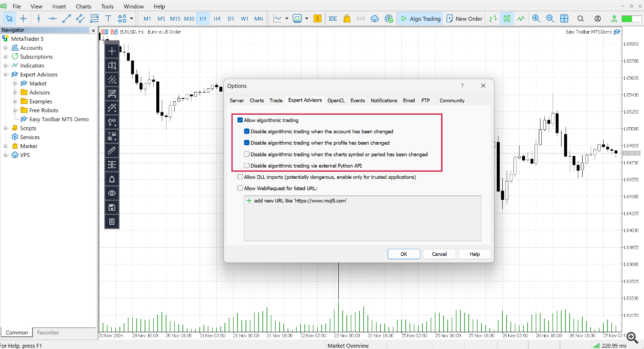The height and width of the screenshot is (349, 644).
Task: Open the chart templates dropdown arrow
Action: [x=307, y=18]
